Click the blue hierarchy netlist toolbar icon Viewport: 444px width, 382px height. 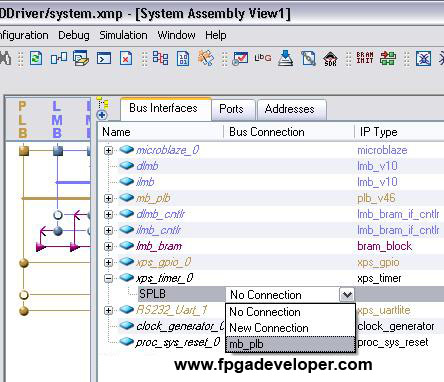coord(160,58)
